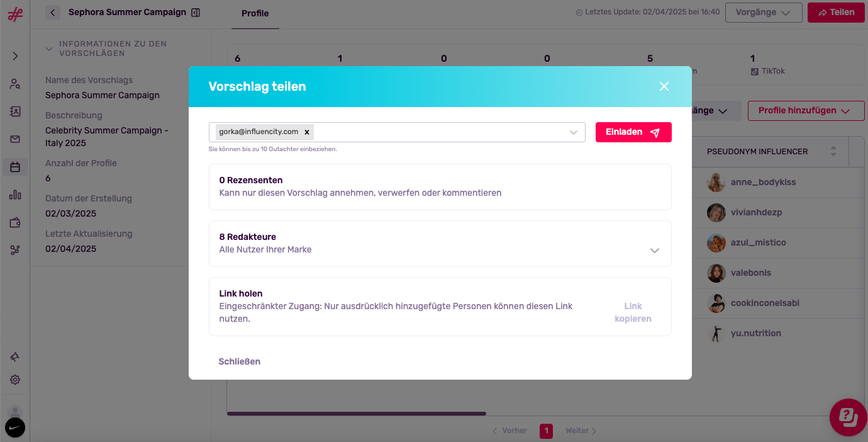This screenshot has height=442, width=868.
Task: Open the bar chart reports sidebar icon
Action: pos(15,195)
